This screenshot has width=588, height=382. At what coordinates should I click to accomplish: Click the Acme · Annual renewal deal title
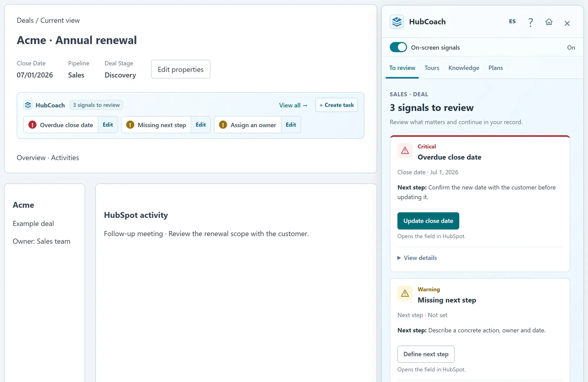click(x=77, y=40)
